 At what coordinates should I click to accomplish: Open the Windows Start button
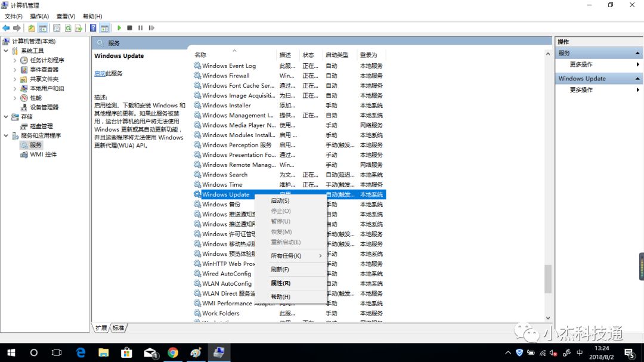(11, 352)
